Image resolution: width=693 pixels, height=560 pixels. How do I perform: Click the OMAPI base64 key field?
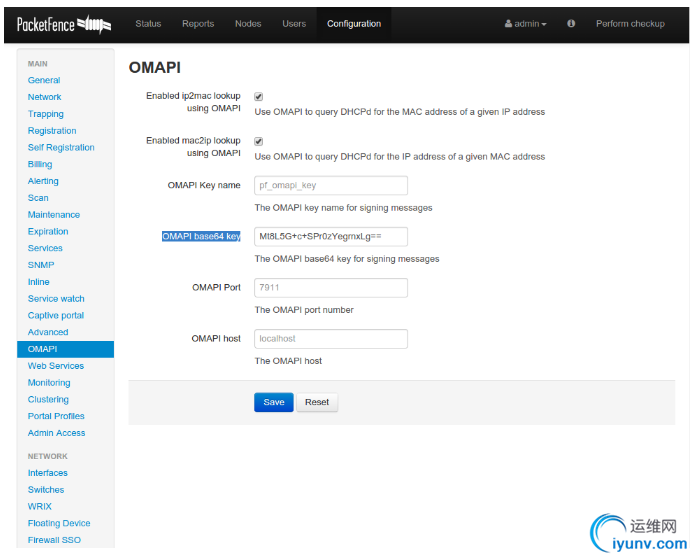click(x=331, y=236)
